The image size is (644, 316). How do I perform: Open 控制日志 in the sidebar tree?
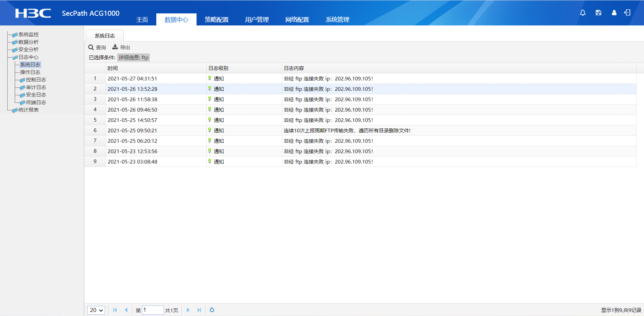click(36, 80)
